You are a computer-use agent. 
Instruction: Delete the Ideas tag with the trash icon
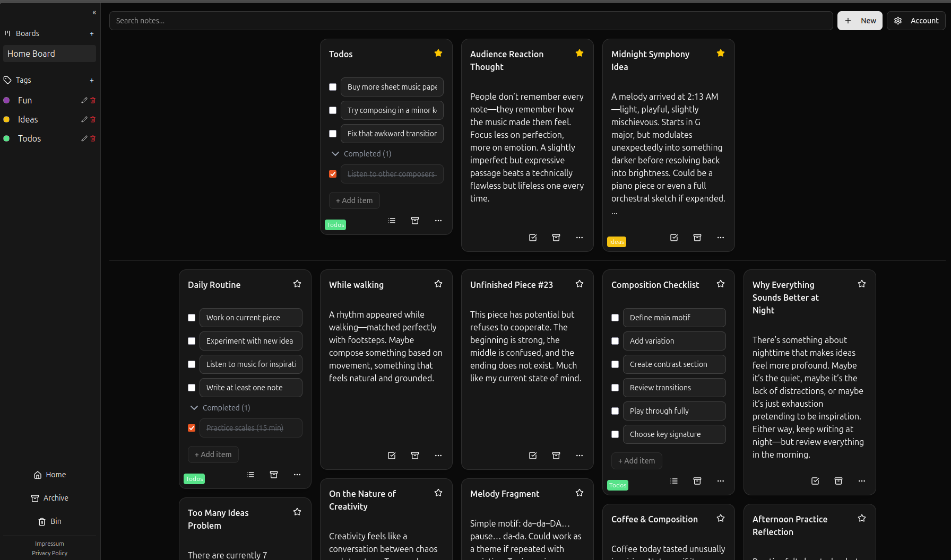pyautogui.click(x=93, y=119)
